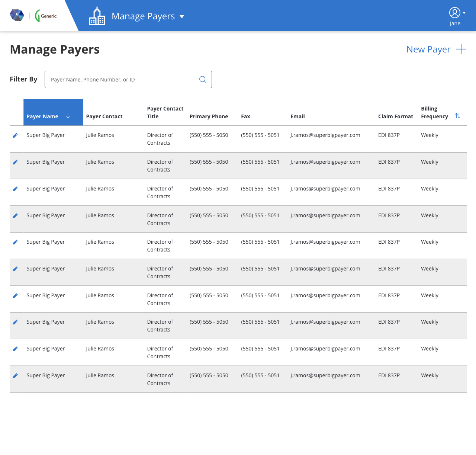
Task: Click the email link in the last row
Action: pyautogui.click(x=325, y=375)
